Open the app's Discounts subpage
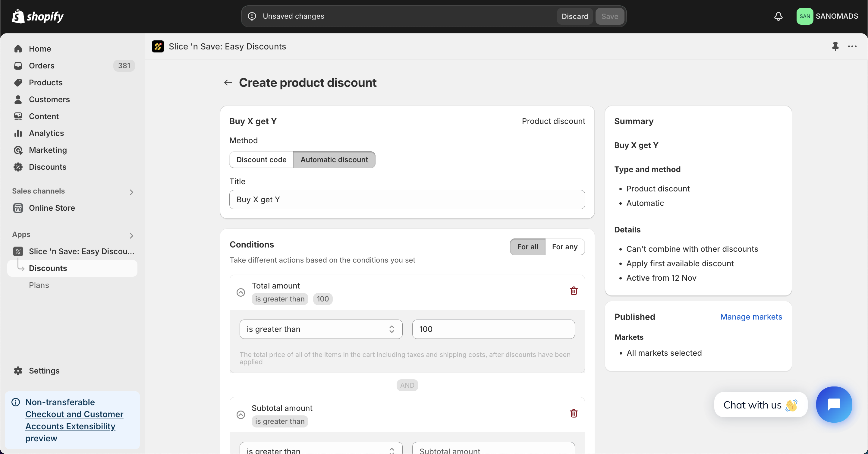Image resolution: width=868 pixels, height=454 pixels. pos(72,268)
